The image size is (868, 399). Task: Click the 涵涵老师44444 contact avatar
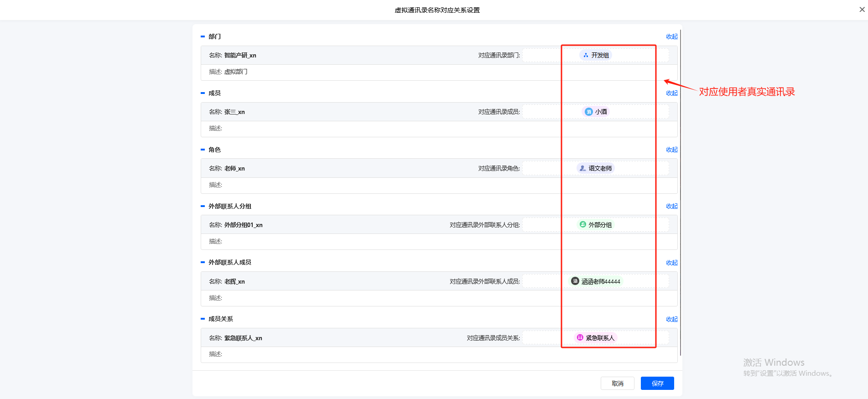point(575,281)
